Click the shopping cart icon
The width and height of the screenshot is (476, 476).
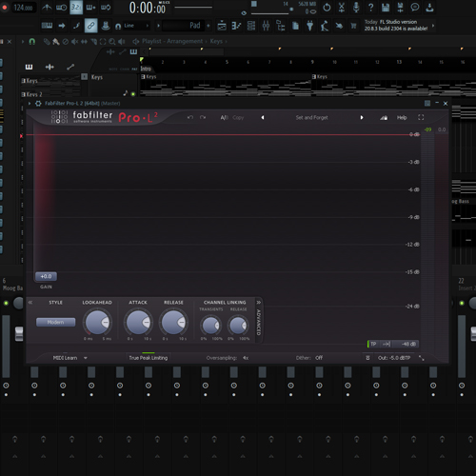point(353,26)
